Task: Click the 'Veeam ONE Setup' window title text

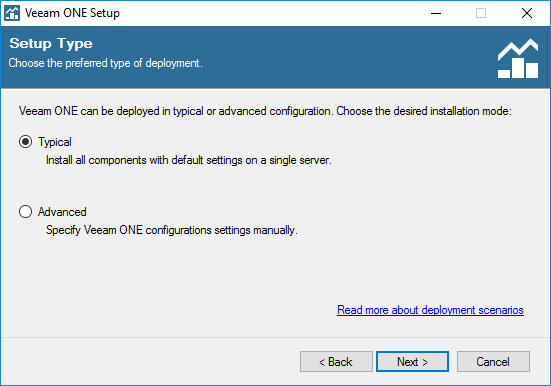Action: point(72,13)
